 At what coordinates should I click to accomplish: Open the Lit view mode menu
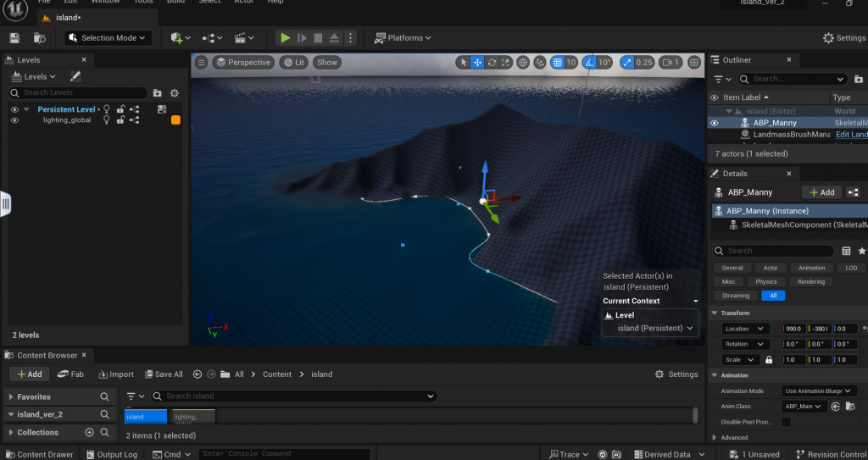coord(294,63)
